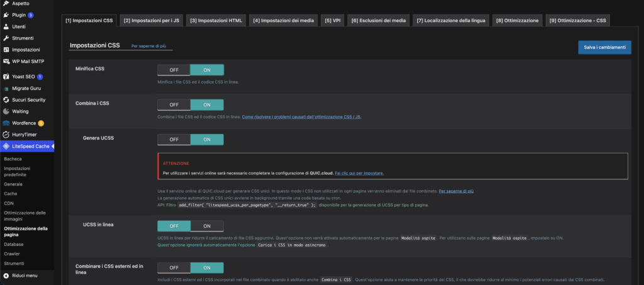644x285 pixels.
Task: Switch to [2] Impostazioni per i JS tab
Action: 152,20
